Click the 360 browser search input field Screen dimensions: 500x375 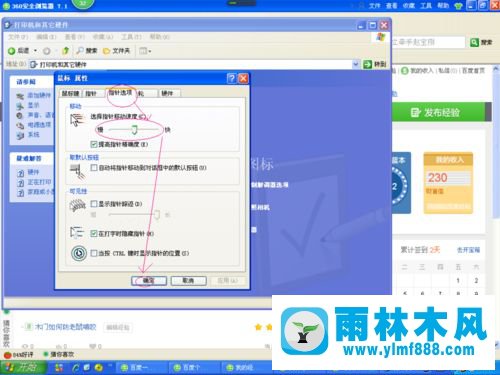(428, 42)
